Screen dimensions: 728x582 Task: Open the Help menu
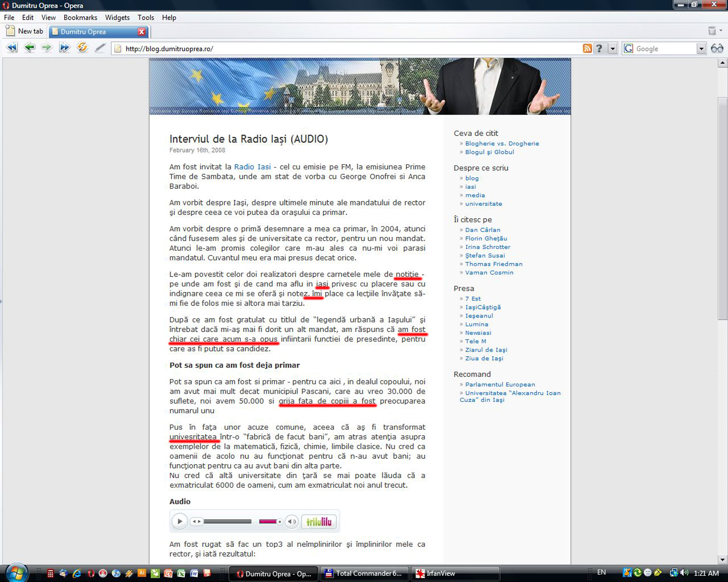(169, 18)
